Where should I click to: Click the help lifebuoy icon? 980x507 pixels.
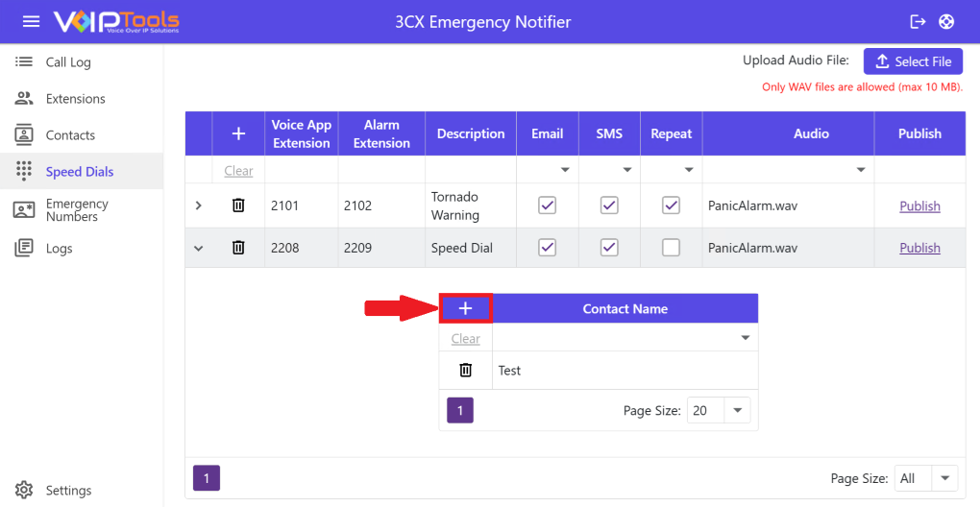[946, 21]
